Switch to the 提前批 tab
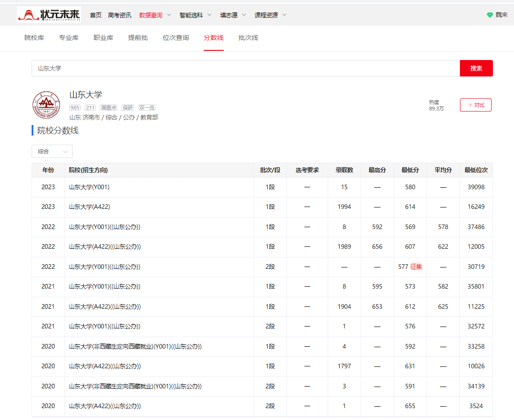This screenshot has width=514, height=420. coord(138,38)
